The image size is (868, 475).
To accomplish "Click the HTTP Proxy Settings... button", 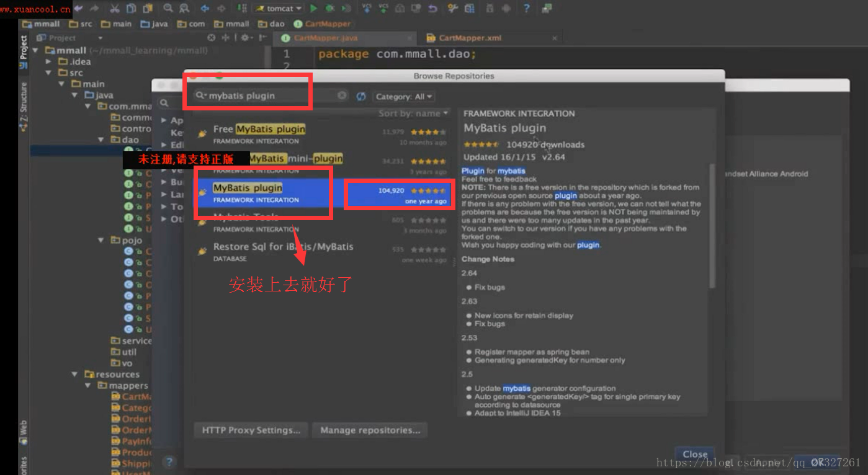I will pos(251,430).
